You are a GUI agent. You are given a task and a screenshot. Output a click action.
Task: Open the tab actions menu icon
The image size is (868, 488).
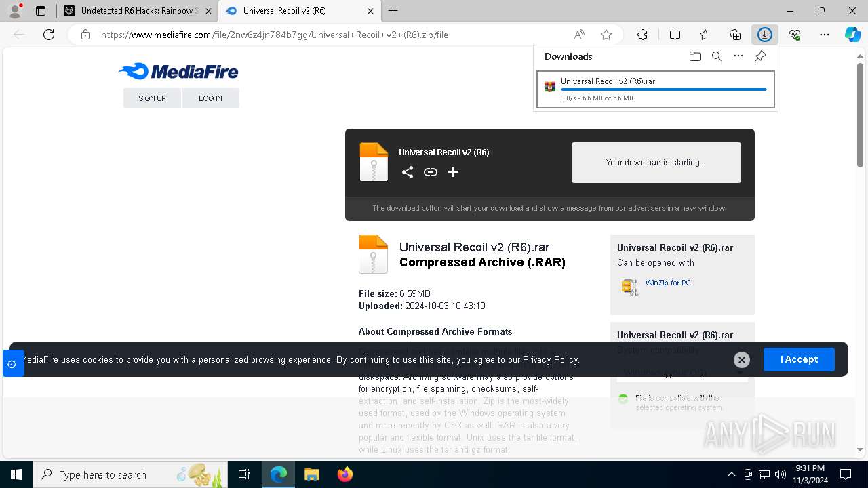click(x=41, y=11)
